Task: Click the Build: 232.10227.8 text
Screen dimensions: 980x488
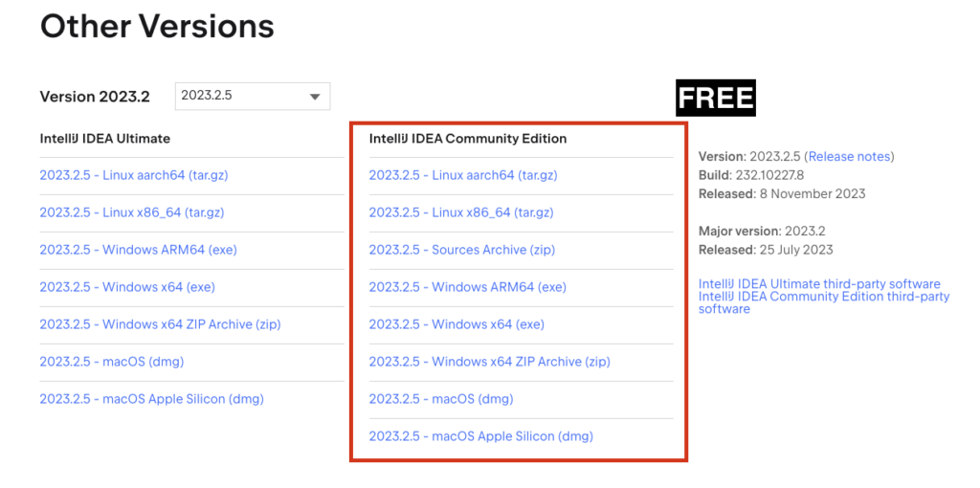Action: coord(751,175)
